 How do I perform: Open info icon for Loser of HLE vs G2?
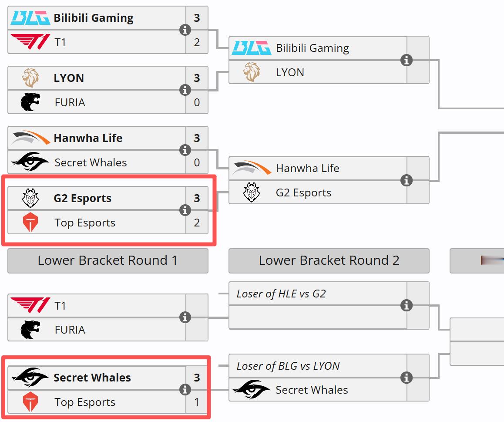pos(406,306)
